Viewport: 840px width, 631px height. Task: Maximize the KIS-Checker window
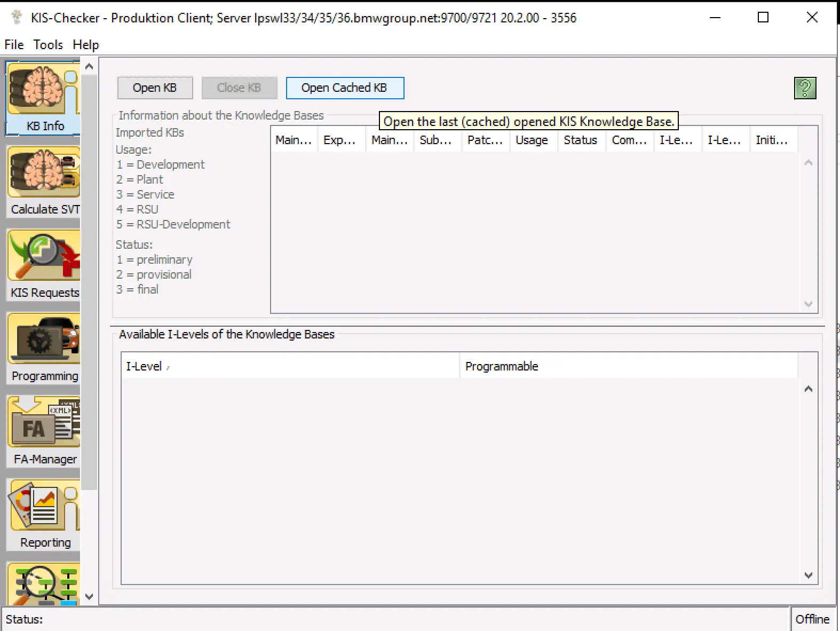pyautogui.click(x=763, y=18)
